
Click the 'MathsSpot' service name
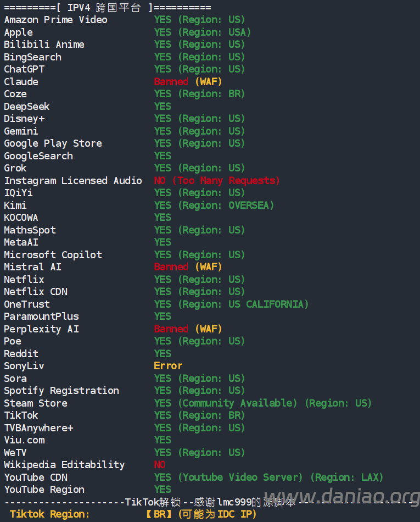pyautogui.click(x=30, y=230)
